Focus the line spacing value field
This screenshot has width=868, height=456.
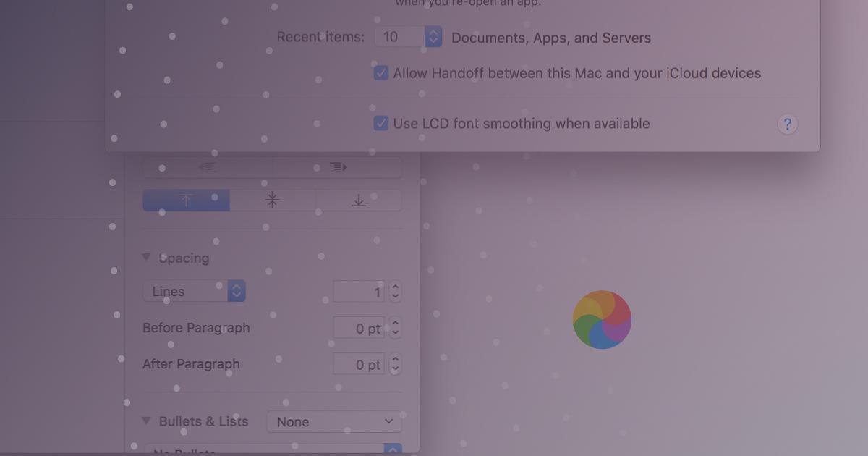pos(359,292)
